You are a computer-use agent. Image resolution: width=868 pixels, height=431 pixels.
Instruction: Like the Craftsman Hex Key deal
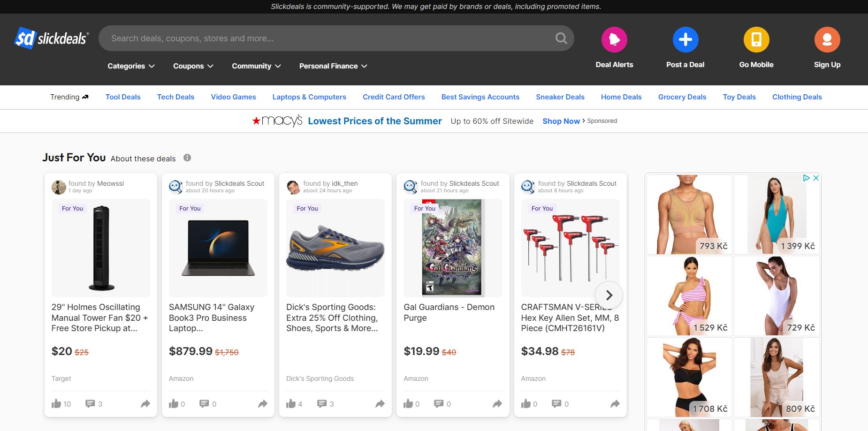(526, 404)
